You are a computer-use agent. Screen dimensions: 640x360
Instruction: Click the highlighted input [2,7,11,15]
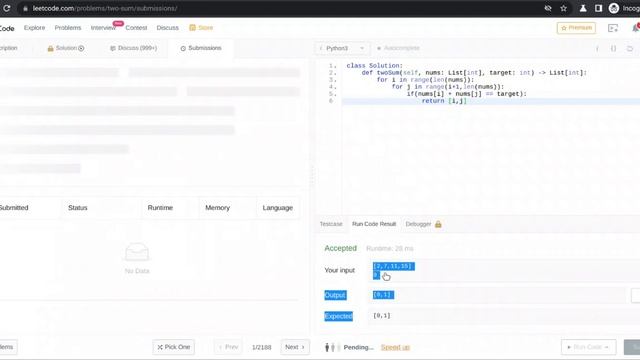[x=393, y=266]
